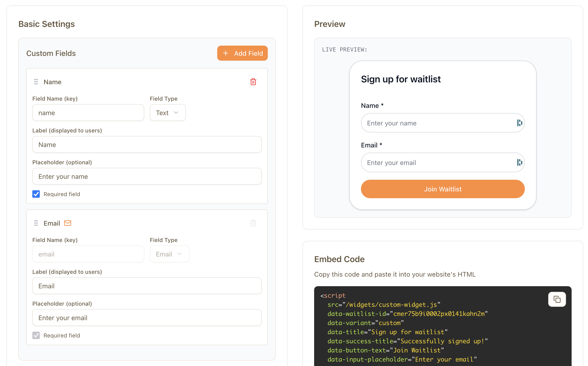588x366 pixels.
Task: Click the autofill icon in preview Email input
Action: [519, 162]
